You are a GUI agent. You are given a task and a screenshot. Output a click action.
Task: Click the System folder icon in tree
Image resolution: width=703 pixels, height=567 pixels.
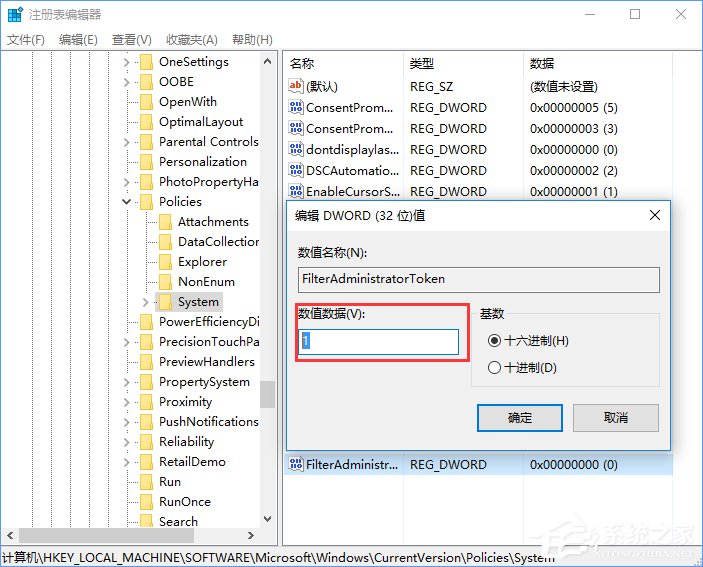pos(165,302)
